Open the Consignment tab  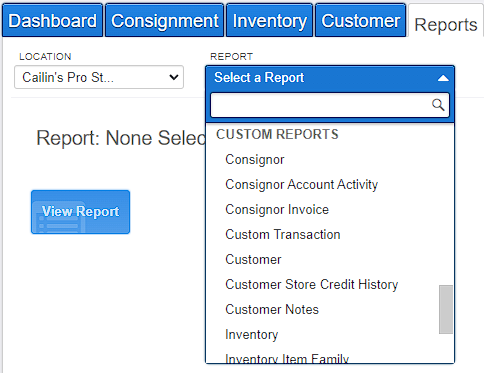pos(165,21)
